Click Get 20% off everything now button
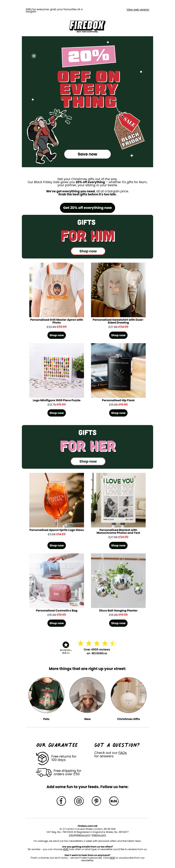Screen dimensions: 175x868 tap(87, 208)
